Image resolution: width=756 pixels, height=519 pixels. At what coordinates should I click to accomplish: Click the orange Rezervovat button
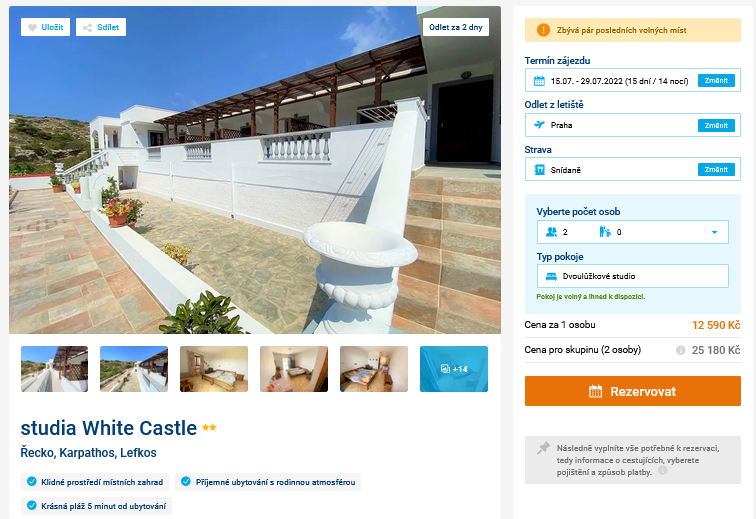click(633, 391)
